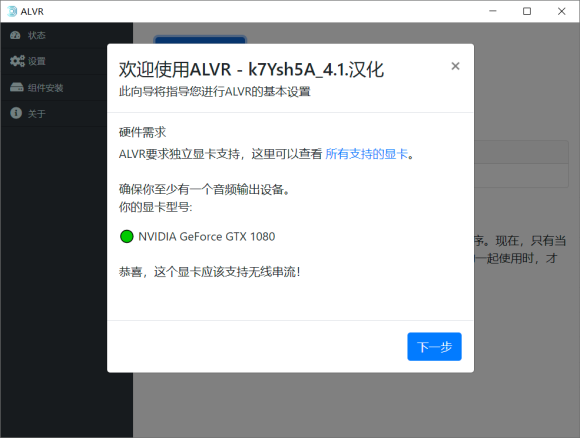This screenshot has height=438, width=580.
Task: Minimize the ALVR window
Action: tap(493, 11)
